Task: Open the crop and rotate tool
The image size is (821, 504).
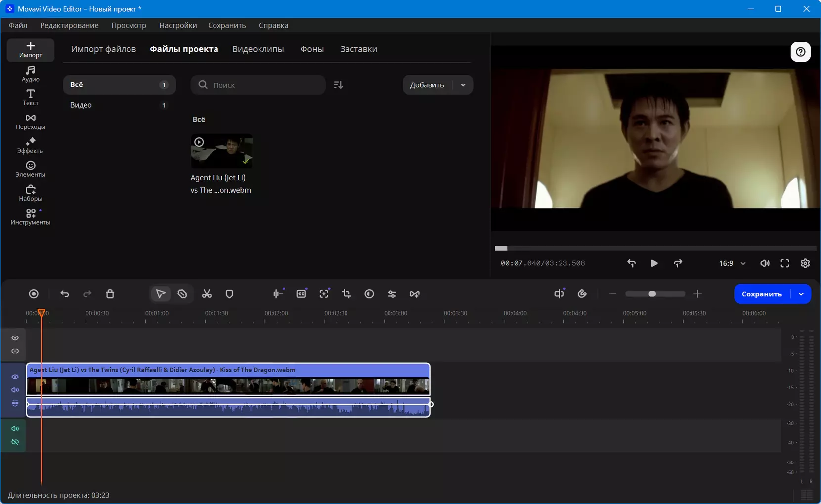Action: click(346, 294)
